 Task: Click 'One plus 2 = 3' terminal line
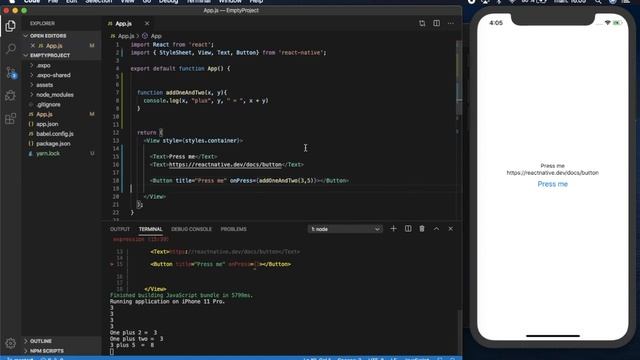click(x=133, y=333)
